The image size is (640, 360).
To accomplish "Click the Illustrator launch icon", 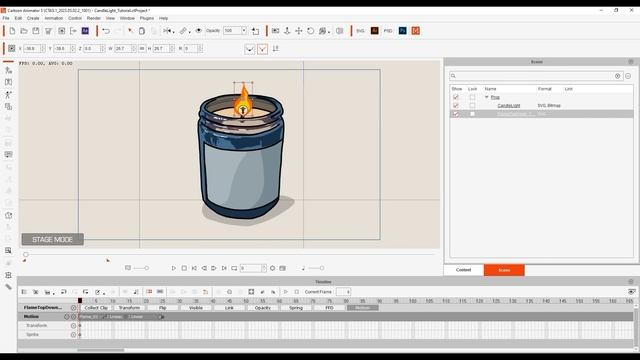I will click(x=374, y=31).
